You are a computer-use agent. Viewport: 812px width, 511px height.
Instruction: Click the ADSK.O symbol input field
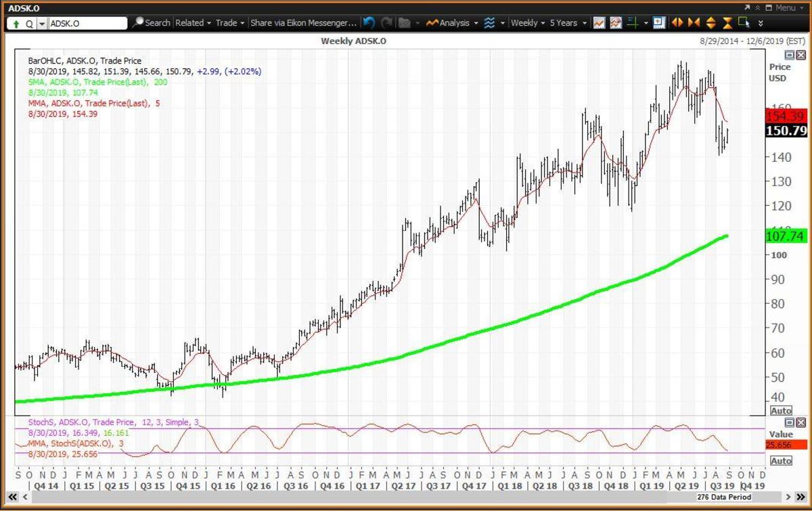coord(88,23)
